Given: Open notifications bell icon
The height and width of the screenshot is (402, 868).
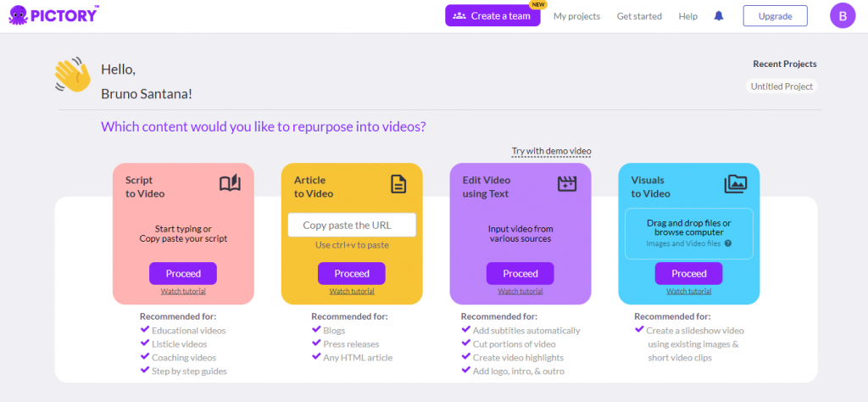Looking at the screenshot, I should coord(719,16).
